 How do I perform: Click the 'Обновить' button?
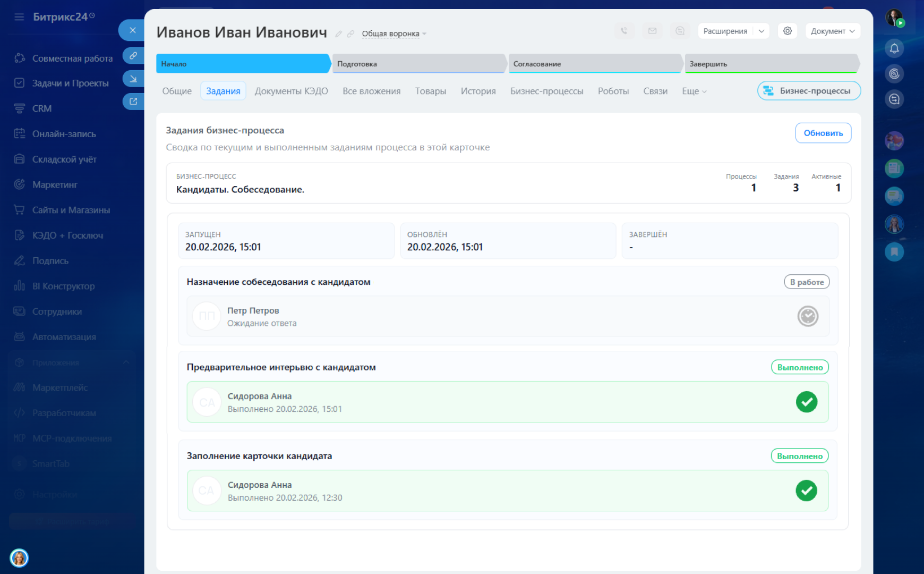pos(823,133)
